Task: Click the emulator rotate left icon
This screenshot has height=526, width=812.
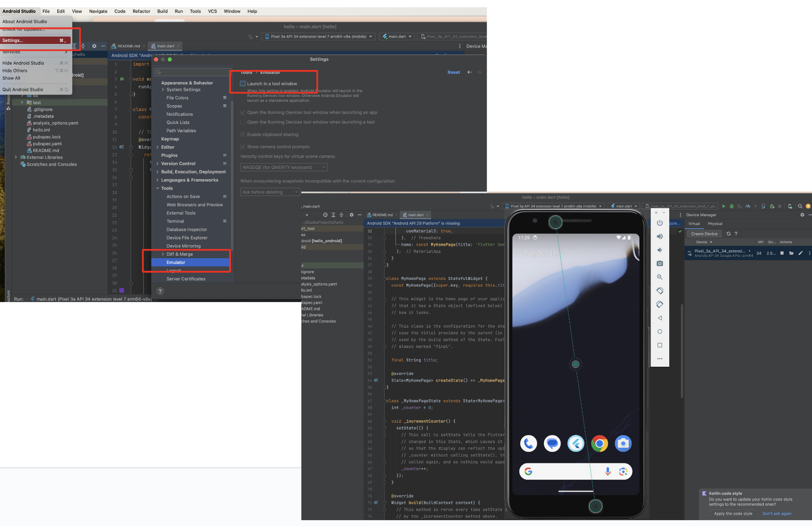Action: (x=660, y=291)
